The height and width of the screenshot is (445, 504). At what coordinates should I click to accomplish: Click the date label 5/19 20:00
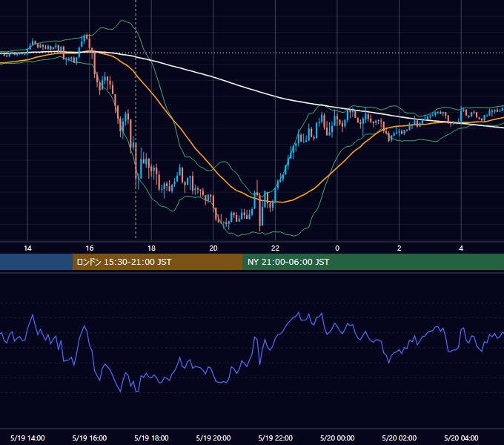pos(213,438)
